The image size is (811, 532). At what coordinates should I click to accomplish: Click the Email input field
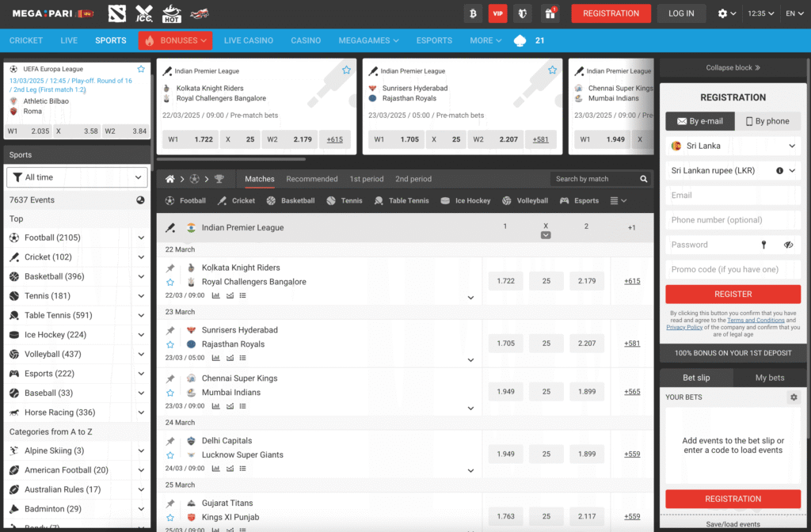click(733, 195)
